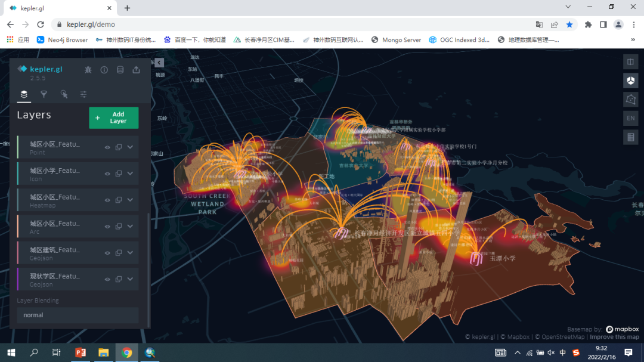This screenshot has width=644, height=362.
Task: Collapse the side panel with arrow button
Action: 159,63
